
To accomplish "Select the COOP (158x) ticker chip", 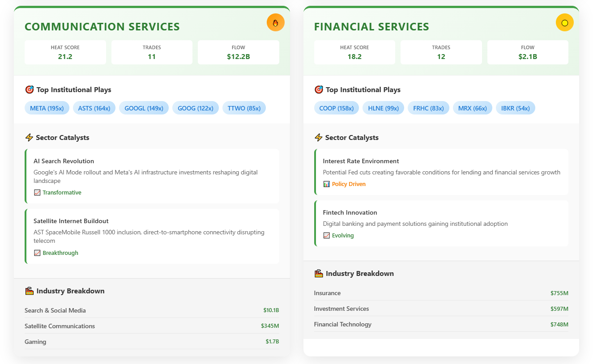I will 337,108.
